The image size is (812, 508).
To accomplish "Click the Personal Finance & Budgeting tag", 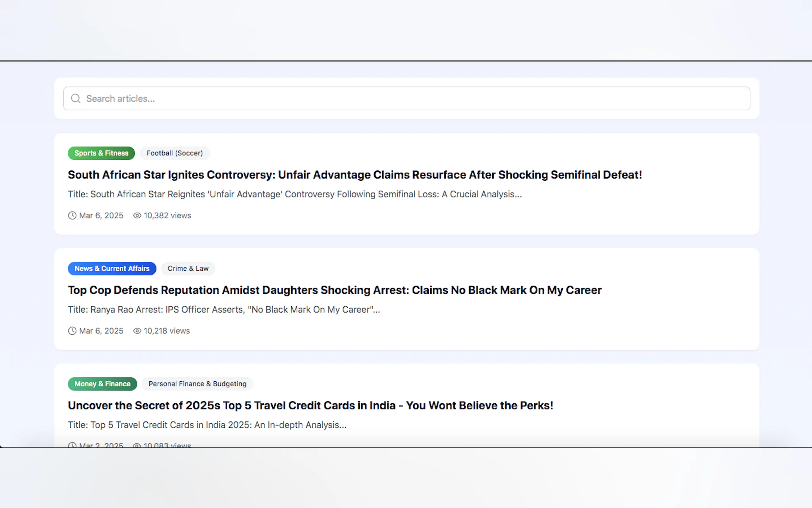I will click(x=197, y=384).
